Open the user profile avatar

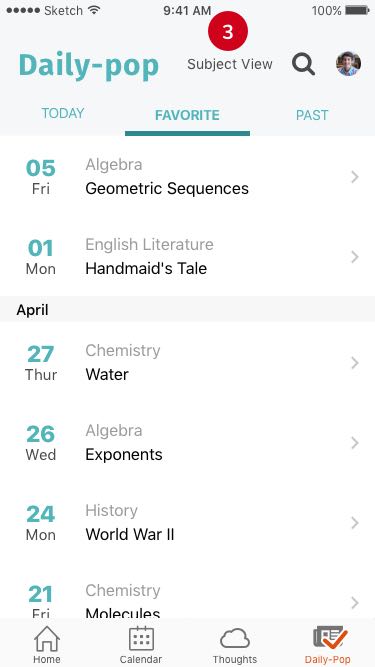(348, 64)
